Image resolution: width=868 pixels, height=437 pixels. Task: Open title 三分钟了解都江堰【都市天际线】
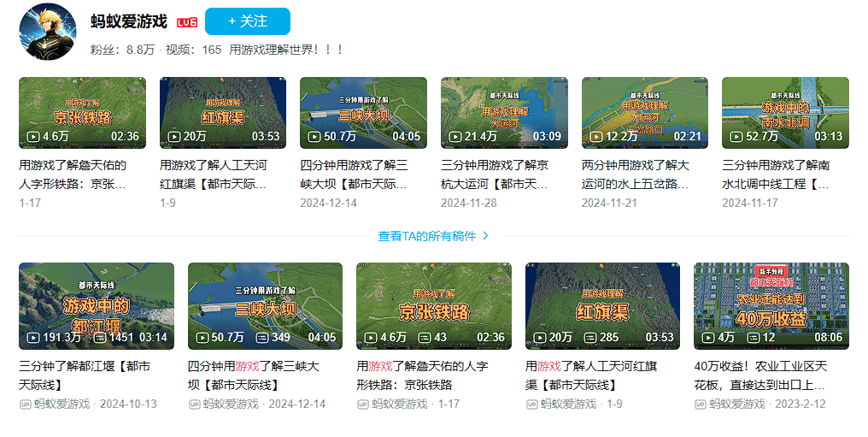click(x=85, y=375)
